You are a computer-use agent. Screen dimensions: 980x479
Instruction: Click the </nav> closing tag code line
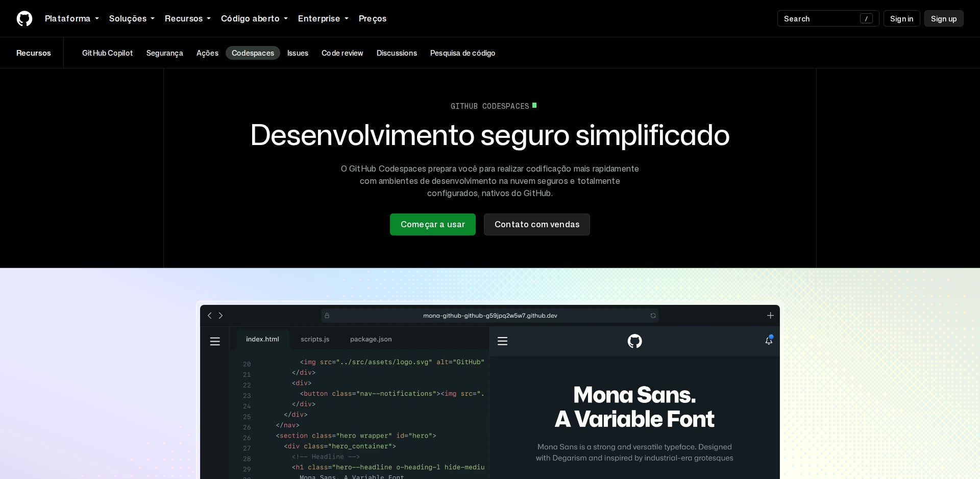pos(288,425)
